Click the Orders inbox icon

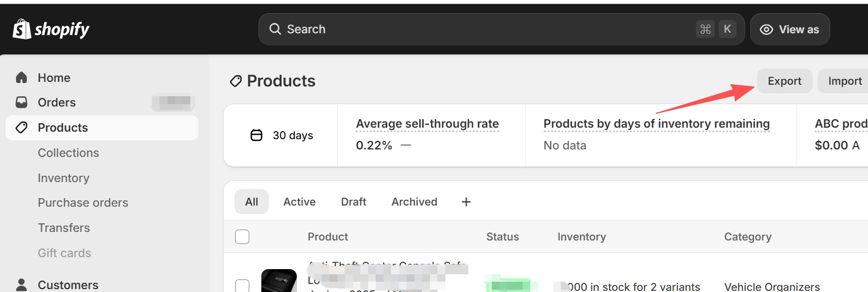22,102
